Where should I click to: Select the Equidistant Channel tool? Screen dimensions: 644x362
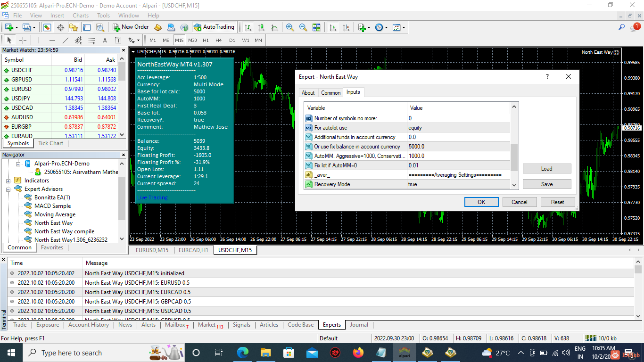(79, 40)
